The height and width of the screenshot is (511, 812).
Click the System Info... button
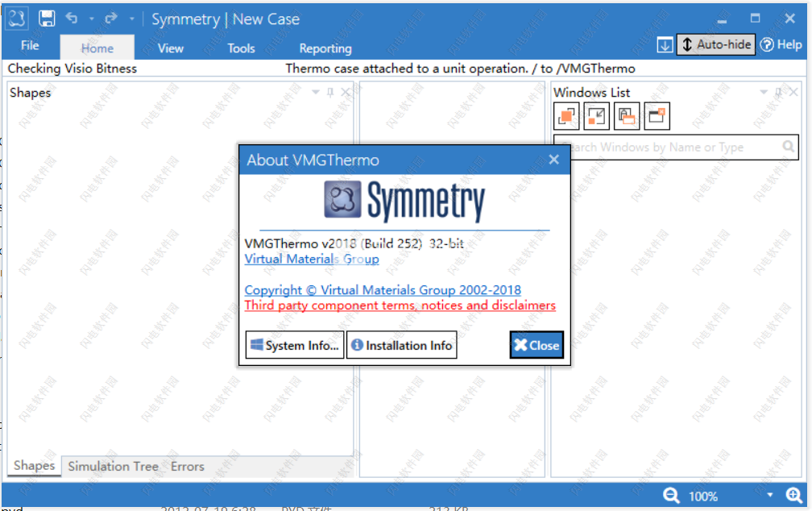click(x=295, y=345)
